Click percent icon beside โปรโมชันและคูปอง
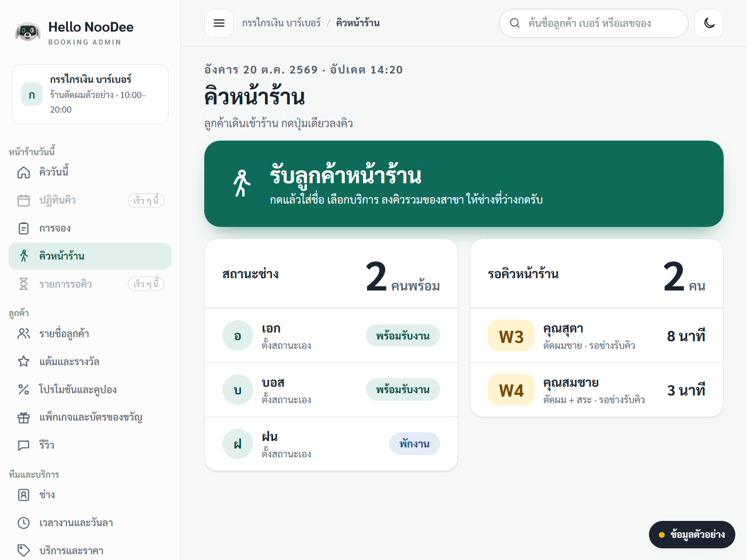 [x=23, y=390]
